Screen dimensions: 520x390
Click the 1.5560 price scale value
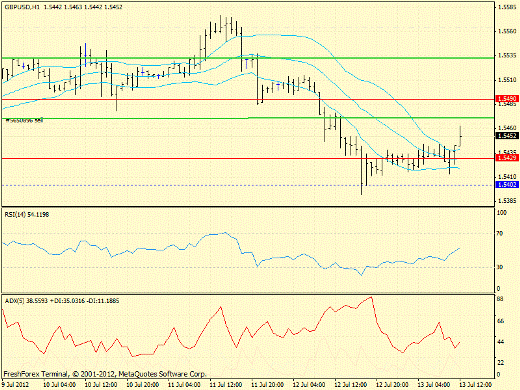coord(507,31)
